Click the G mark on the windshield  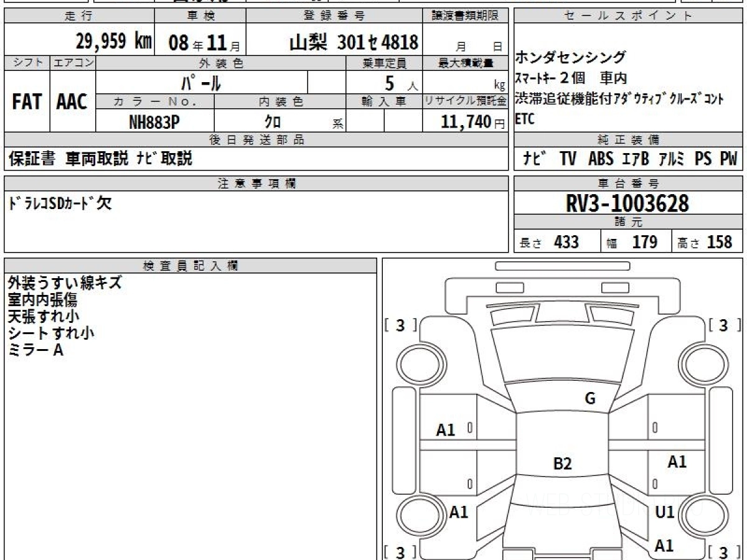point(590,399)
